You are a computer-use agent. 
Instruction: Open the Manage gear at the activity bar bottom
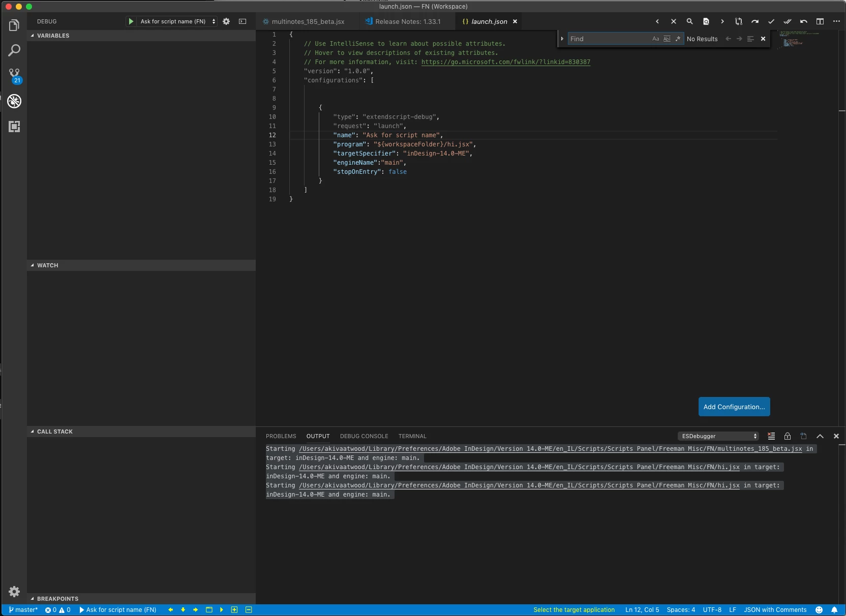coord(14,592)
